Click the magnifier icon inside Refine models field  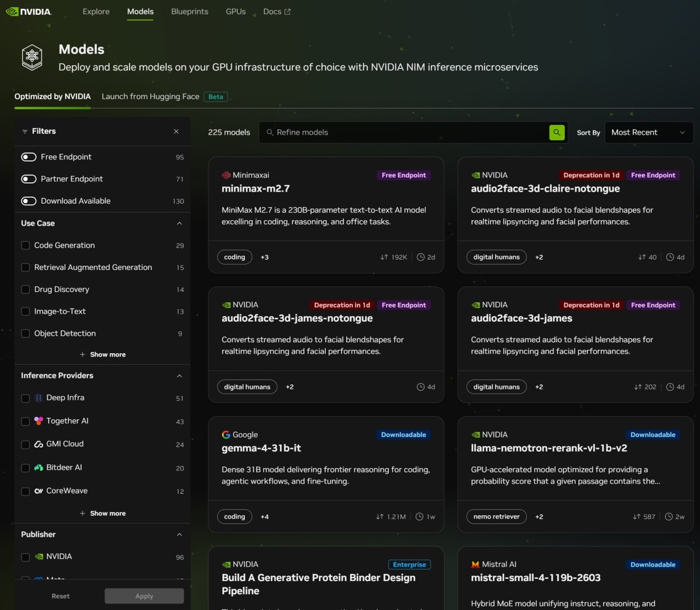point(269,133)
